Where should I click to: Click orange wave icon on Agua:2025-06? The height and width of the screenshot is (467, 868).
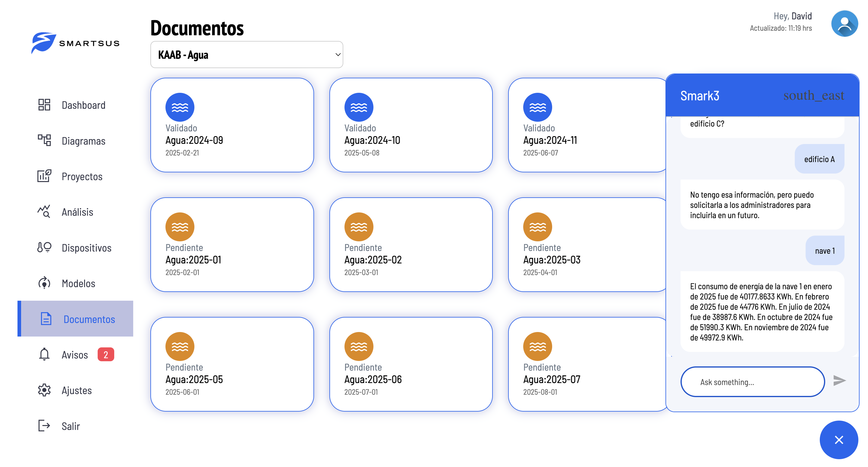coord(359,346)
